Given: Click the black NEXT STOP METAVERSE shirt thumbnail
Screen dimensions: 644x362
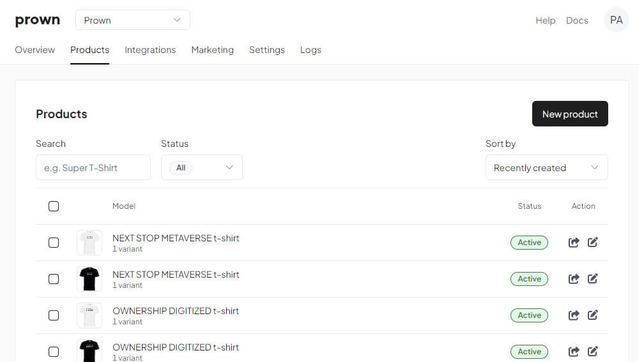Looking at the screenshot, I should tap(89, 279).
